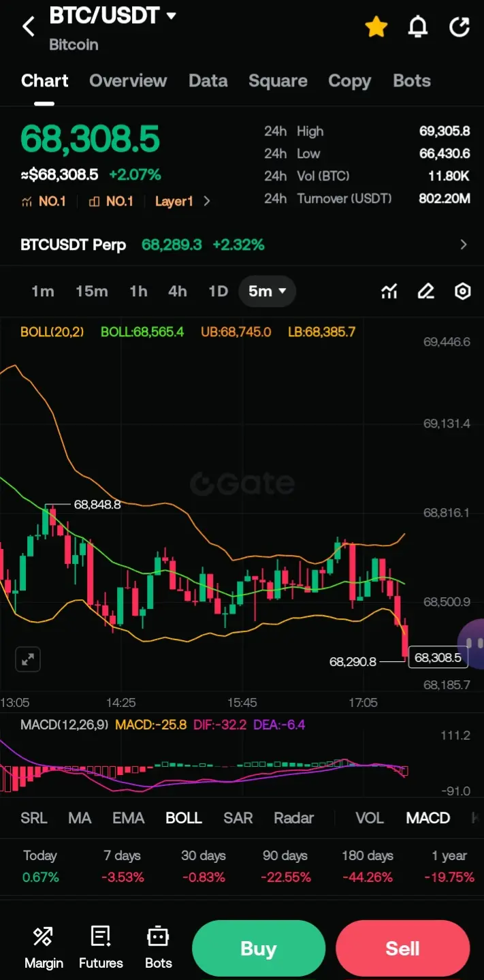Tap the current price label 68,308.5 on chart
484x980 pixels.
[438, 657]
